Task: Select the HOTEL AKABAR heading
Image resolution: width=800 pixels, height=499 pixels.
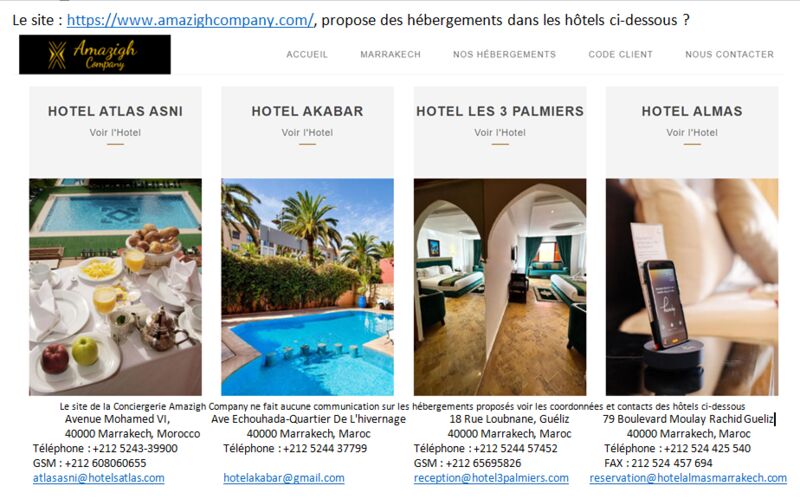Action: [307, 111]
